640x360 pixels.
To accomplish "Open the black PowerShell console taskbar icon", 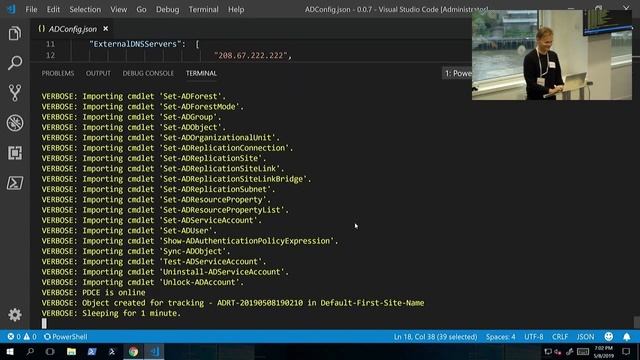I will click(x=112, y=351).
